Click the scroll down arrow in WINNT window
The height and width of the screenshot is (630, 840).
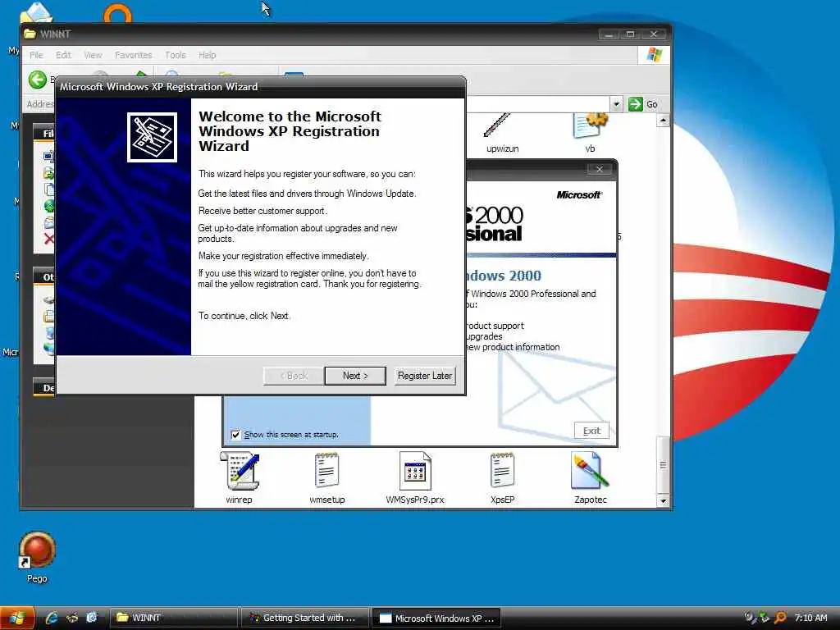point(663,501)
